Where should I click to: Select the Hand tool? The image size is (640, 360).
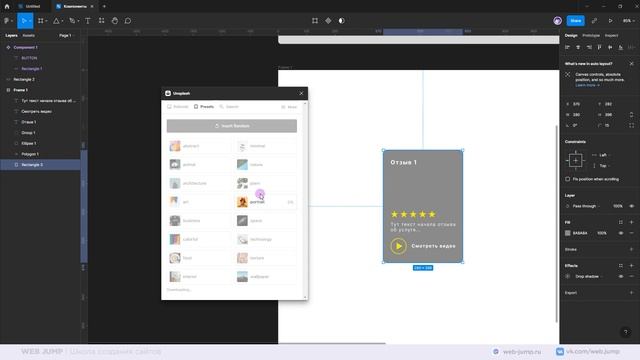(115, 20)
